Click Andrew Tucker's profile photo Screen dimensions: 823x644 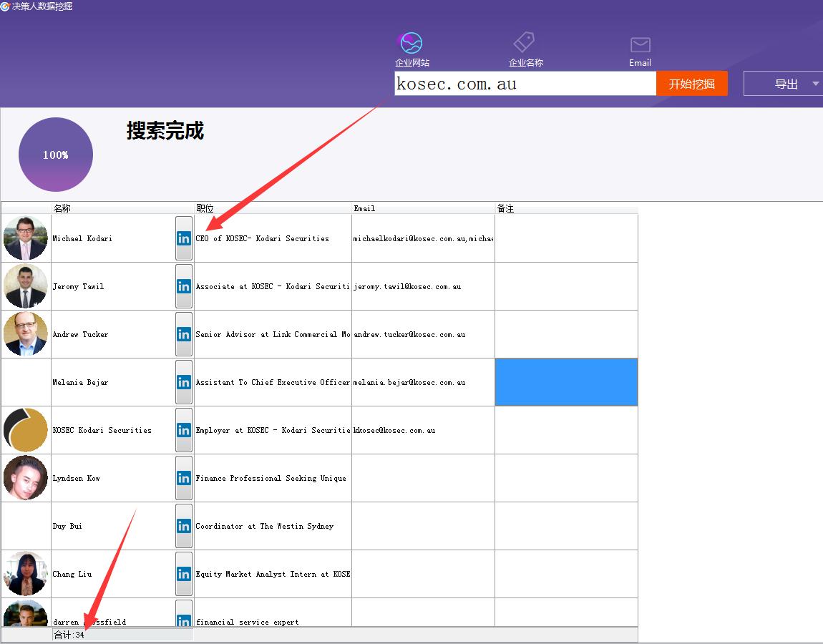tap(25, 334)
